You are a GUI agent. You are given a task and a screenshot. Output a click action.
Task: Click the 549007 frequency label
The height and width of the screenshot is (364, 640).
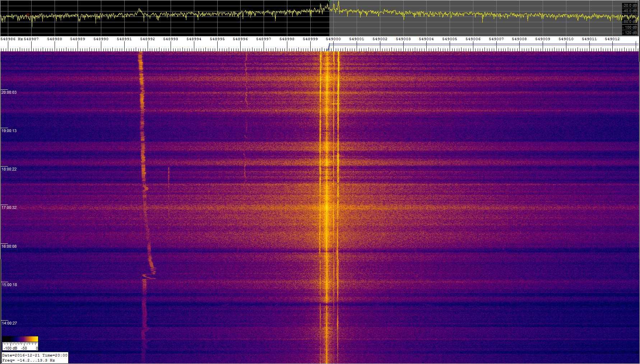(x=496, y=39)
